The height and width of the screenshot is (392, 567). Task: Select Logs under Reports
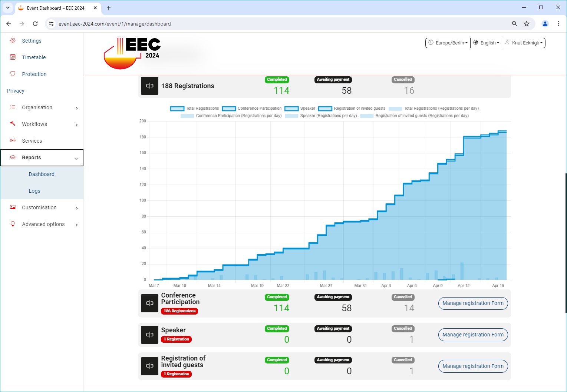point(34,191)
